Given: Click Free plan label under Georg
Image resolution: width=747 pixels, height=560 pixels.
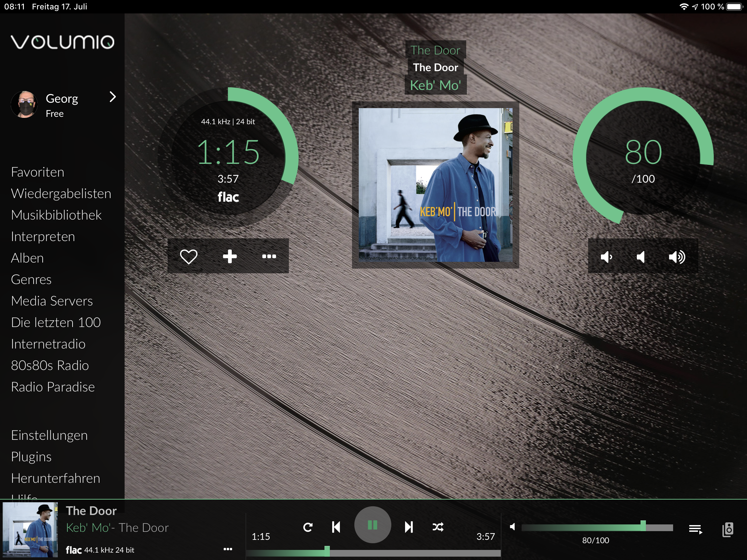Looking at the screenshot, I should [55, 114].
